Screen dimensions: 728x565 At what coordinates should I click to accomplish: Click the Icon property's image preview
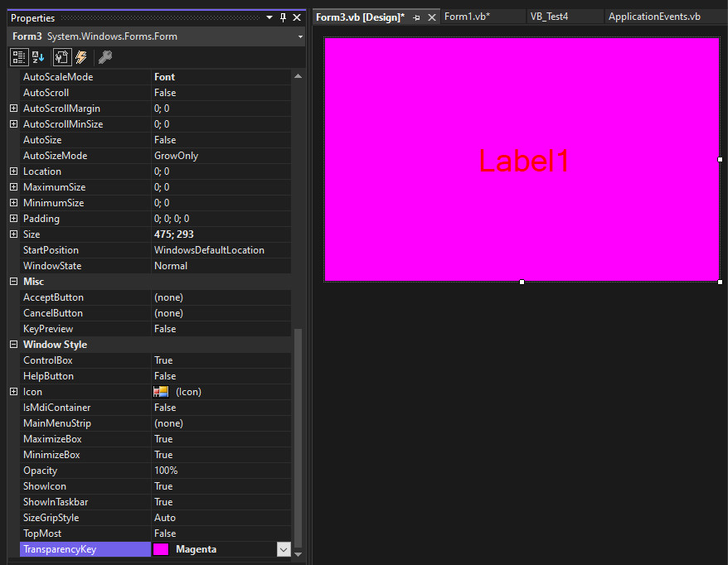(x=161, y=391)
